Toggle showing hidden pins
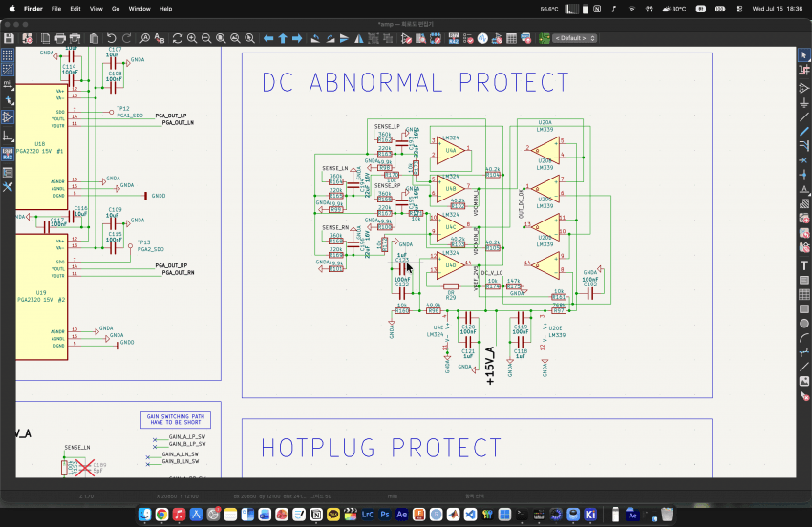 pyautogui.click(x=8, y=117)
